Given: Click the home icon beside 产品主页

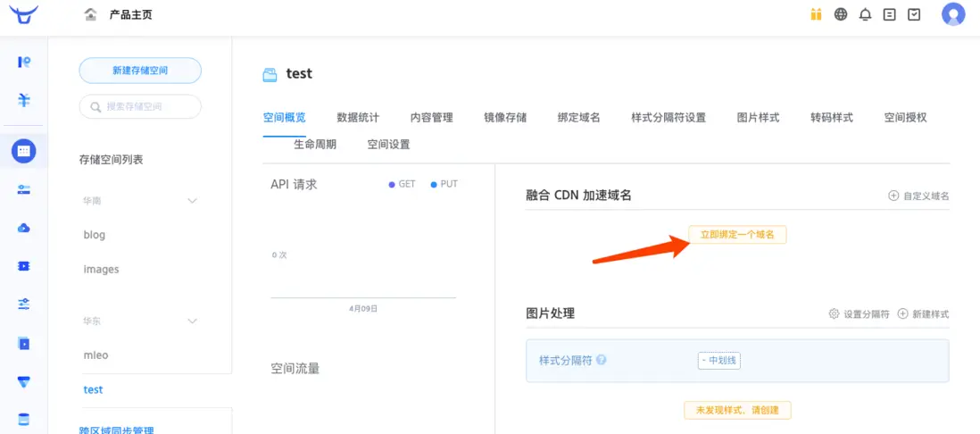Looking at the screenshot, I should pos(90,14).
